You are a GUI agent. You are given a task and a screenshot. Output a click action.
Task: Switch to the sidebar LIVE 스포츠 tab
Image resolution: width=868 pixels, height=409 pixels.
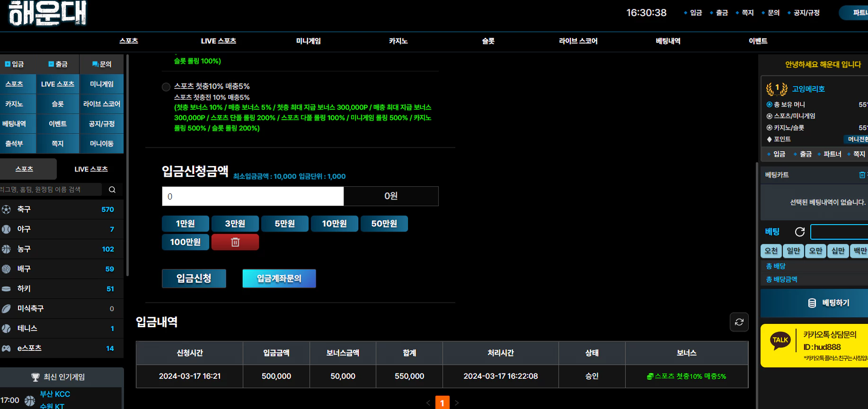click(x=91, y=169)
